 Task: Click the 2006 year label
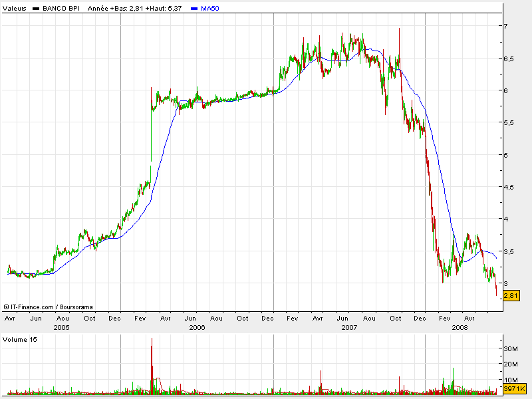[197, 327]
